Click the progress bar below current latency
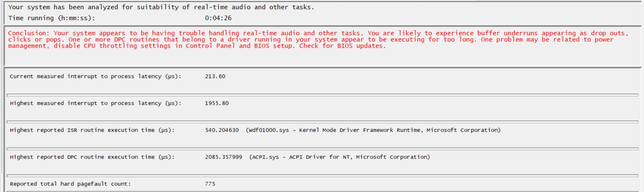Viewport: 644px width, 192px height. point(322,95)
